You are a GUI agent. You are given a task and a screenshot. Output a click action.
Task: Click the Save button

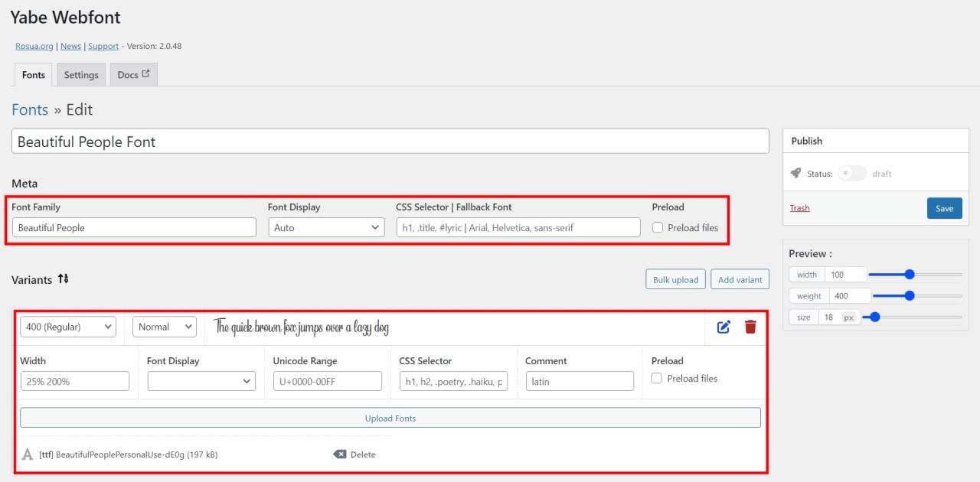pyautogui.click(x=944, y=207)
